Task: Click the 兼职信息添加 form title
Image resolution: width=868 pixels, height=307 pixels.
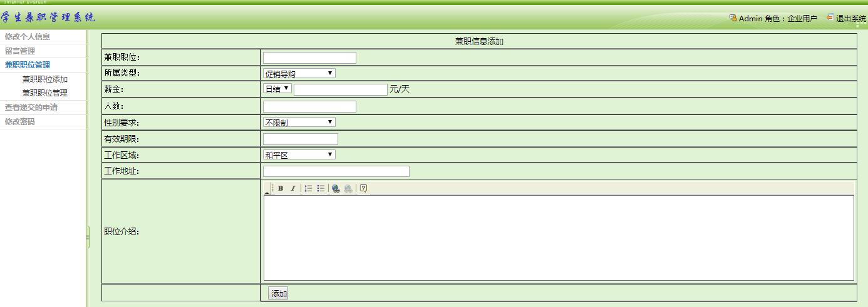Action: [x=479, y=41]
